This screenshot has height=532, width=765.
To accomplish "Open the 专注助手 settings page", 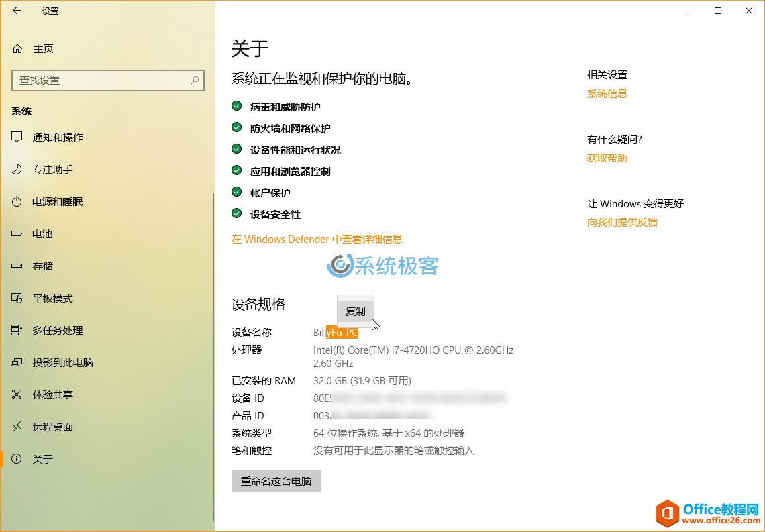I will (x=107, y=169).
